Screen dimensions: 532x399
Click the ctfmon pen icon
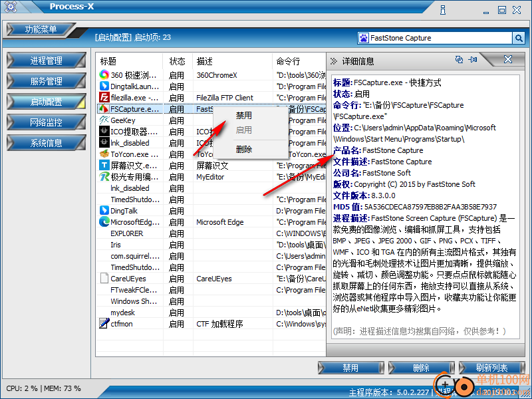[x=104, y=323]
